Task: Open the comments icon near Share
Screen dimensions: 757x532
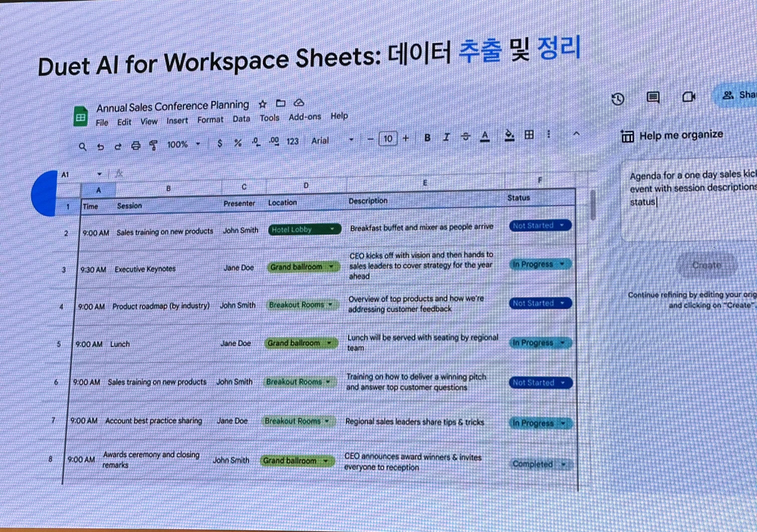Action: coord(653,98)
